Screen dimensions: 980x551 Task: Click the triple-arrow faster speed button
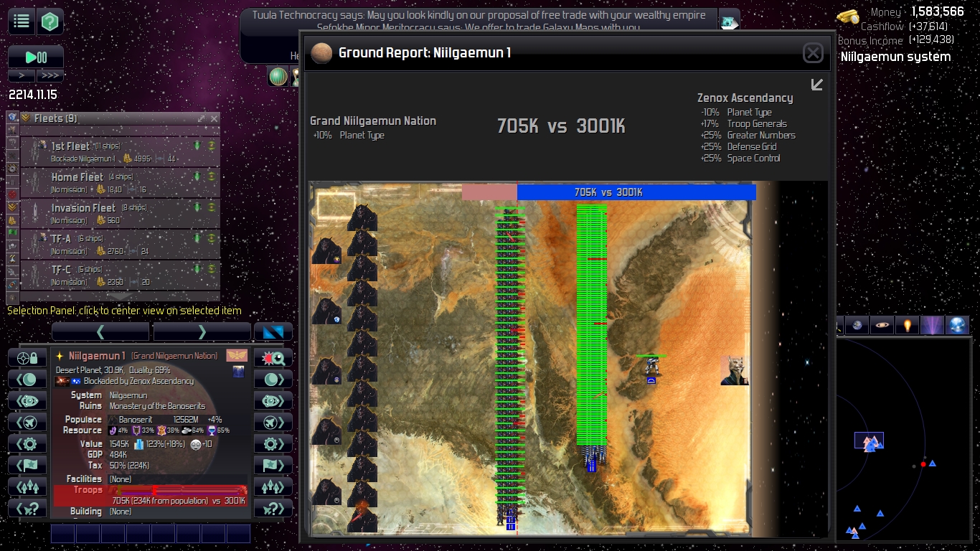point(50,75)
